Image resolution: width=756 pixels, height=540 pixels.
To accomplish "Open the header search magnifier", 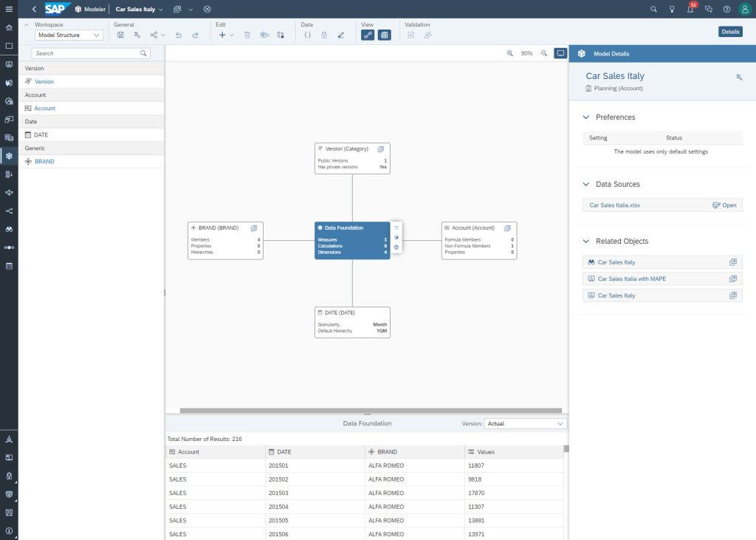I will 654,9.
